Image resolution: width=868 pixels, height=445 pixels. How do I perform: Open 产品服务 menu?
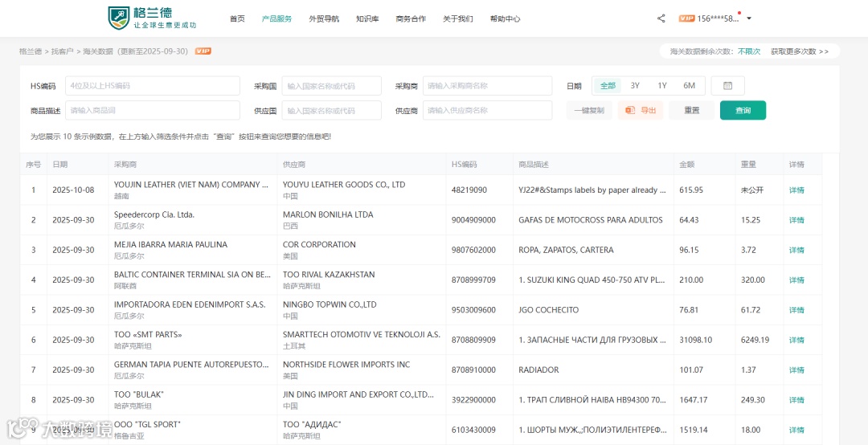click(276, 18)
